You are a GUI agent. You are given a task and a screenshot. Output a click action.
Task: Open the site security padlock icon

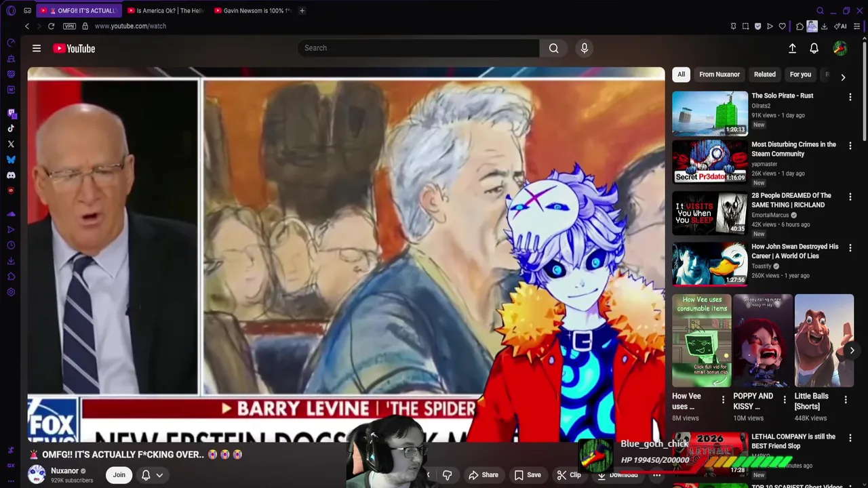tap(85, 26)
